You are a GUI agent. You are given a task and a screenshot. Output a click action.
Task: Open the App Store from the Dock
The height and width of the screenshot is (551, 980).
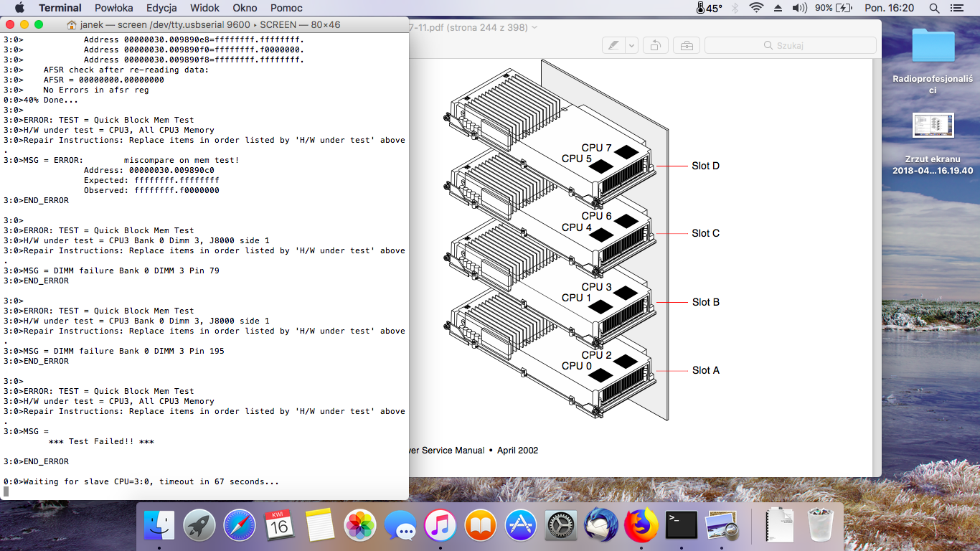(520, 526)
